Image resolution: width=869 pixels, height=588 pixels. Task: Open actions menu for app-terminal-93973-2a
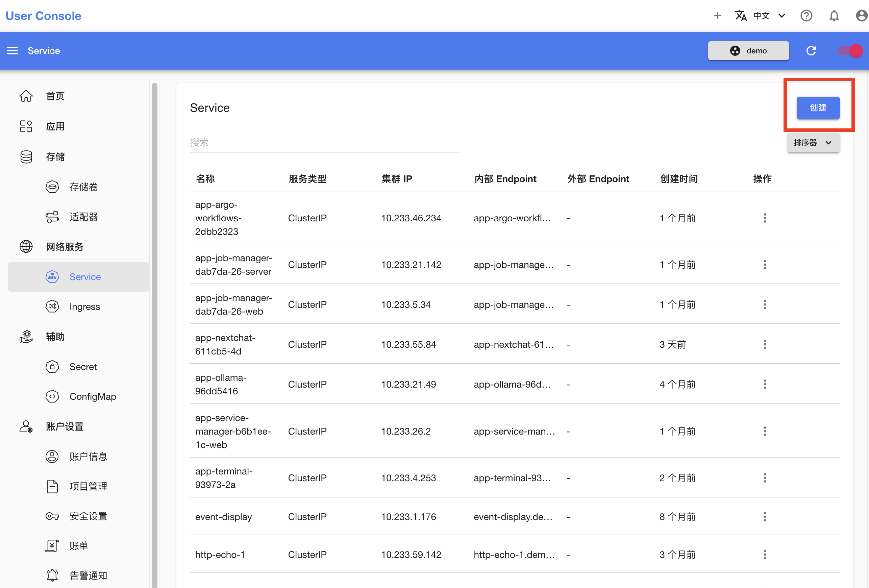pyautogui.click(x=764, y=478)
